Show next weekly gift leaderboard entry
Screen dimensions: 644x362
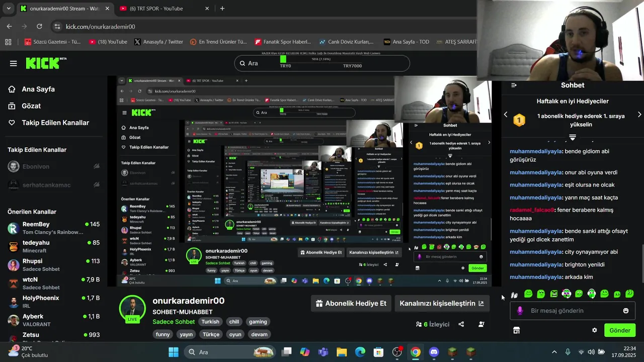coord(639,115)
